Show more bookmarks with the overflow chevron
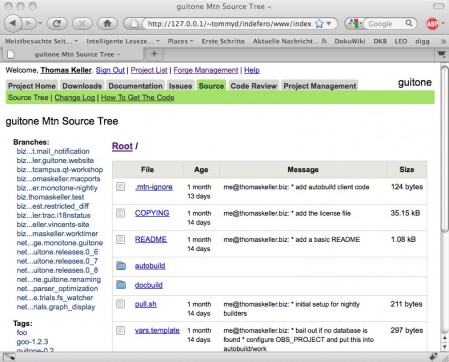 click(x=443, y=41)
